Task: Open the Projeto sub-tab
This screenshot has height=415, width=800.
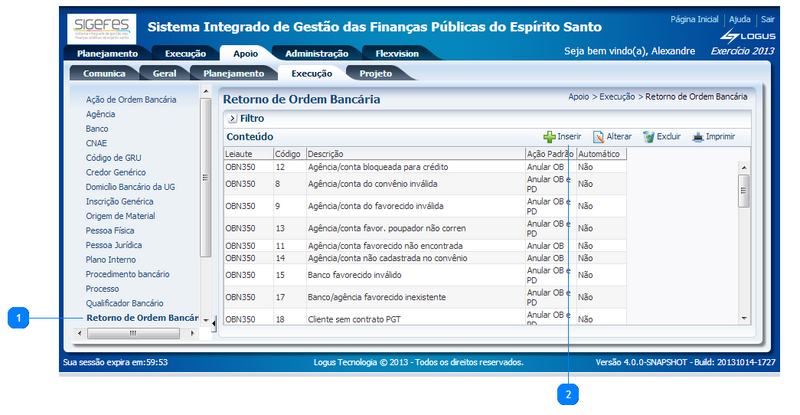Action: [x=376, y=73]
